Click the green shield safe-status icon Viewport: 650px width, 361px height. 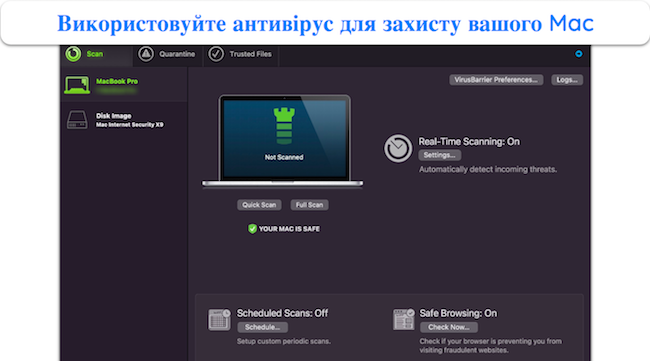[x=252, y=229]
